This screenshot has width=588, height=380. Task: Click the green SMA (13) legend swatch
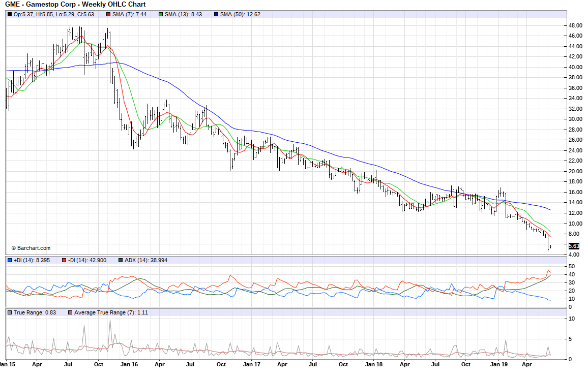[x=161, y=15]
